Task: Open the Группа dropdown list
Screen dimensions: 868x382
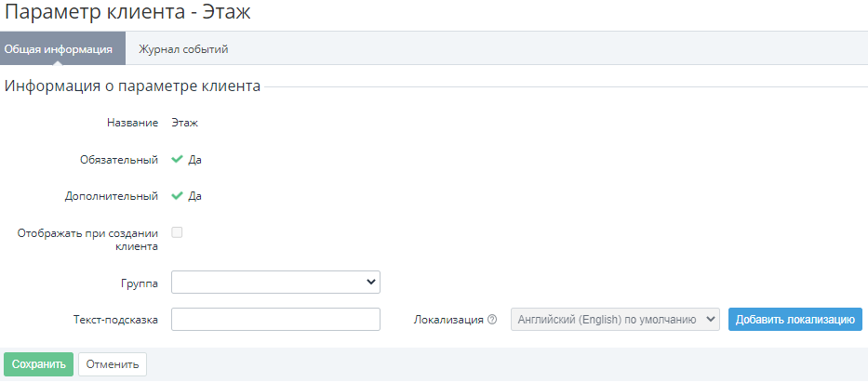Action: click(275, 282)
